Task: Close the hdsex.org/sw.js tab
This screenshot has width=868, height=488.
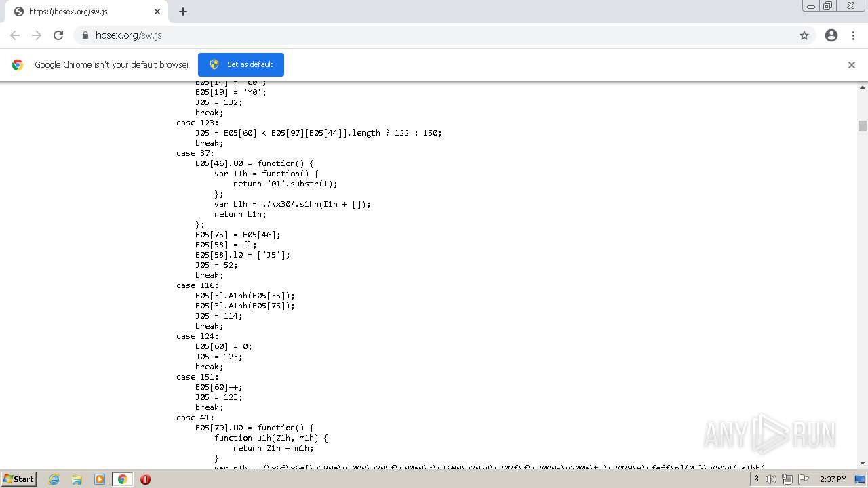Action: (157, 12)
